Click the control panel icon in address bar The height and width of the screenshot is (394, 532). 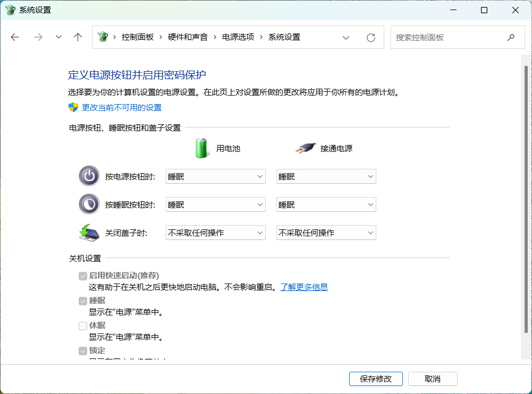(x=103, y=37)
